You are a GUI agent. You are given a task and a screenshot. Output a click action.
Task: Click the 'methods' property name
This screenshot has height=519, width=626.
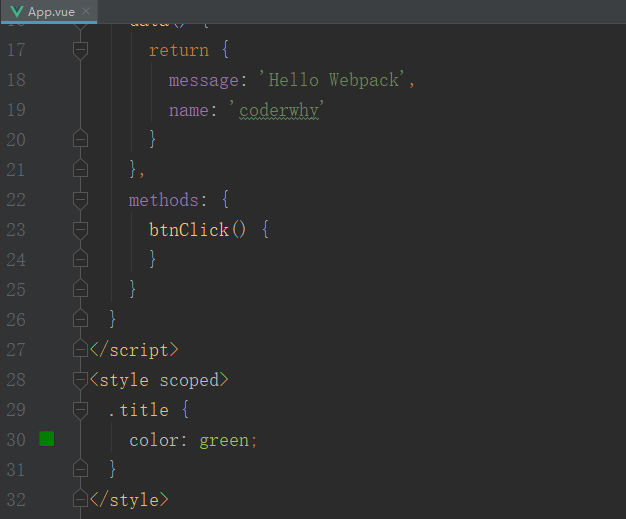coord(164,200)
